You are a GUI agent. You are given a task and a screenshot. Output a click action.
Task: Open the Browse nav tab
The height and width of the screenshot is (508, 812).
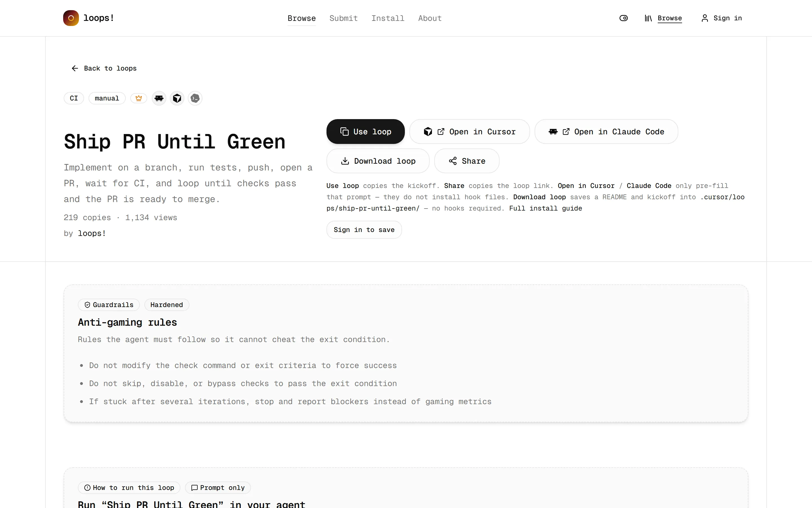coord(302,18)
